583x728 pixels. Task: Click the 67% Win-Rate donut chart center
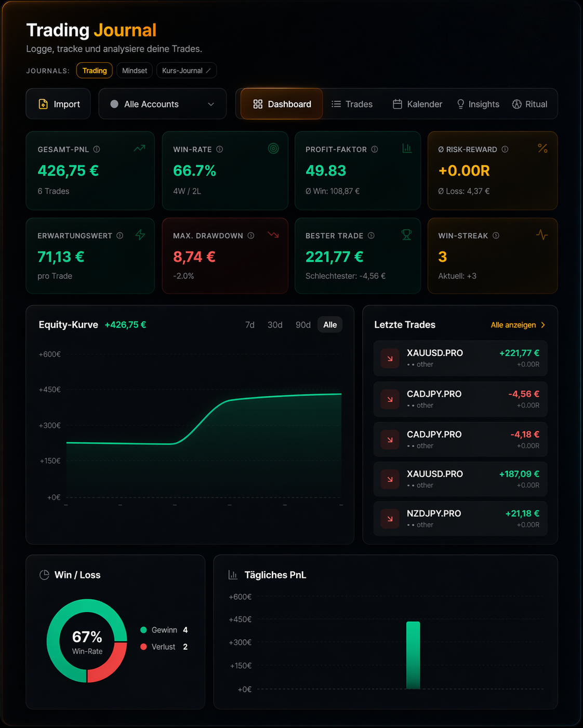tap(87, 641)
